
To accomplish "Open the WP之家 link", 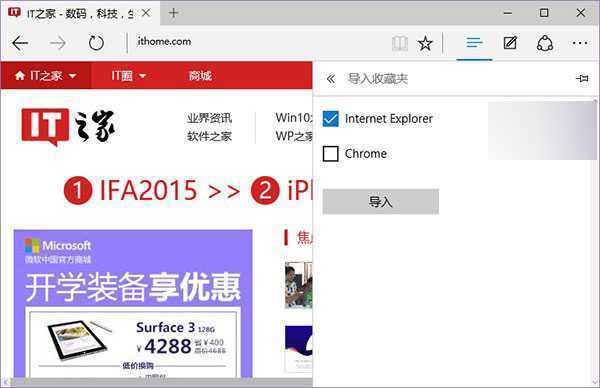I will click(x=294, y=136).
